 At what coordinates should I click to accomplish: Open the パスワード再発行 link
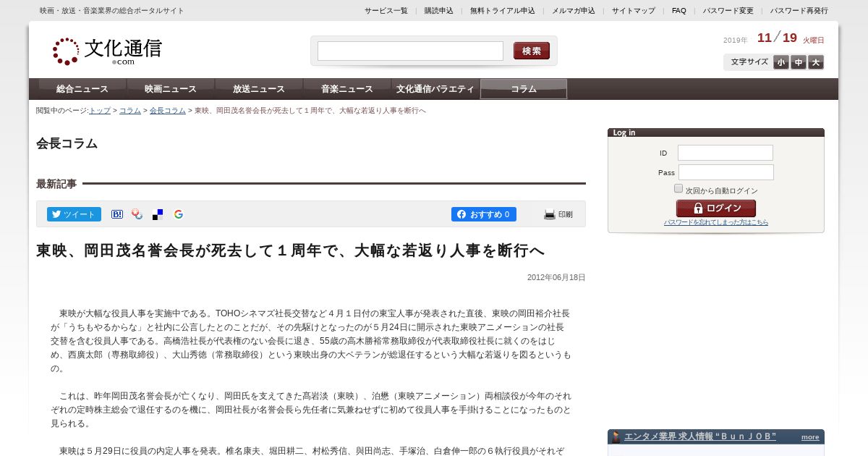pos(799,11)
